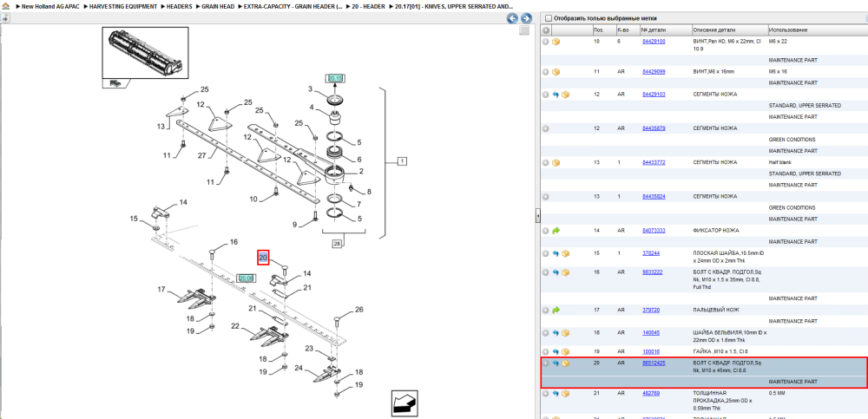Screen dimensions: 868x419
Task: Click the header thumbnail image of the machine
Action: (146, 53)
